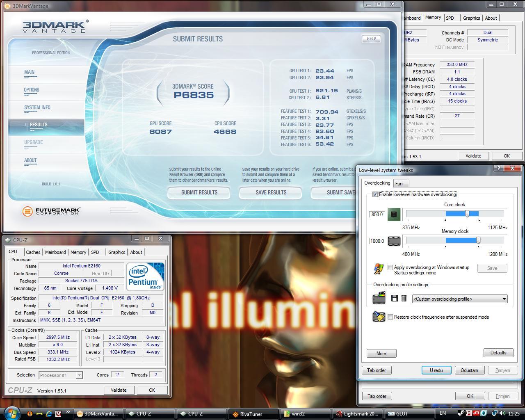Screen dimensions: 525x420
Task: Delete overclocking profile with trash icon
Action: coord(404,298)
